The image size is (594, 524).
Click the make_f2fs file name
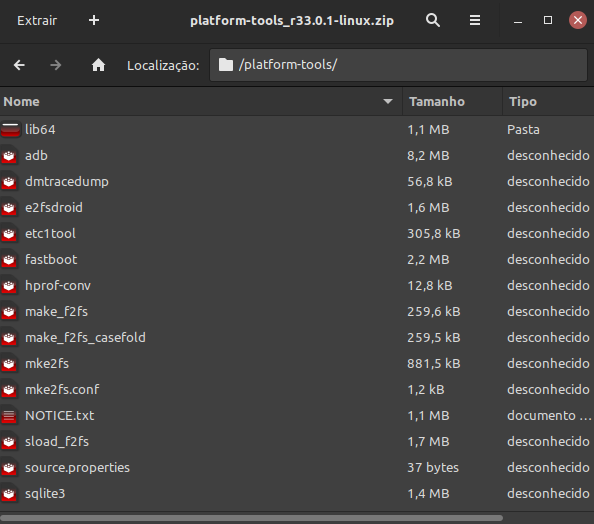coord(56,312)
